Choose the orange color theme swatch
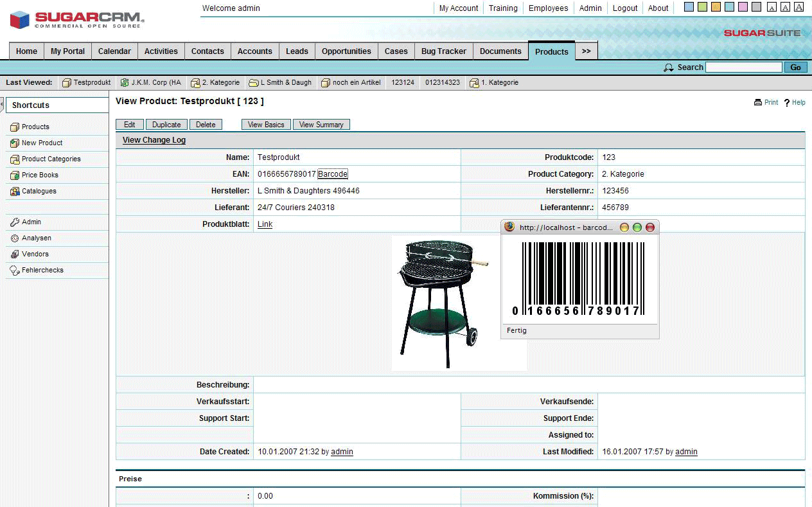This screenshot has height=507, width=812. (x=716, y=8)
